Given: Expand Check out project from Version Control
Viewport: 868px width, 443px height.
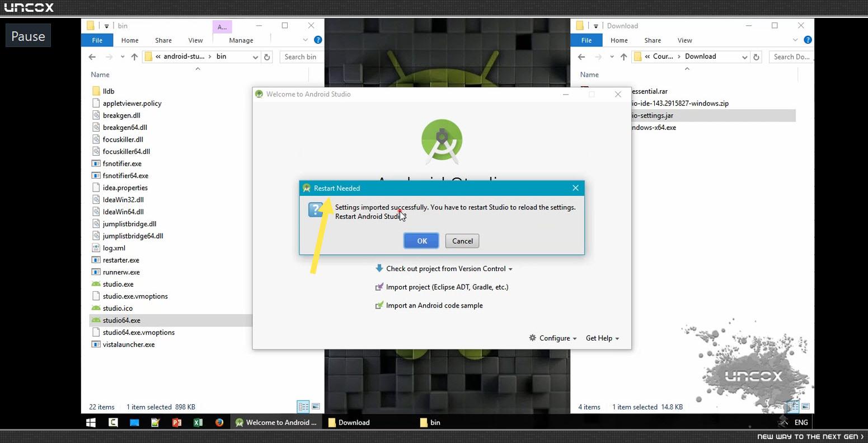Looking at the screenshot, I should [444, 269].
